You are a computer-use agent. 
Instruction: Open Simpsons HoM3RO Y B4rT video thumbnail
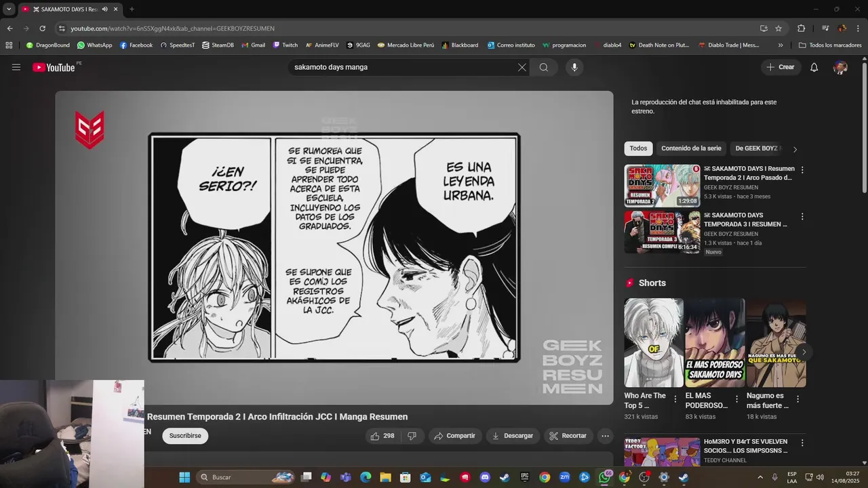[x=662, y=452]
